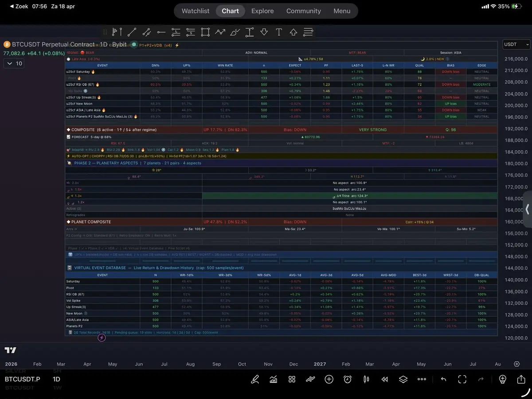This screenshot has height=399, width=532.
Task: Expand the collapsed indicators legend showing 10
Action: point(14,63)
